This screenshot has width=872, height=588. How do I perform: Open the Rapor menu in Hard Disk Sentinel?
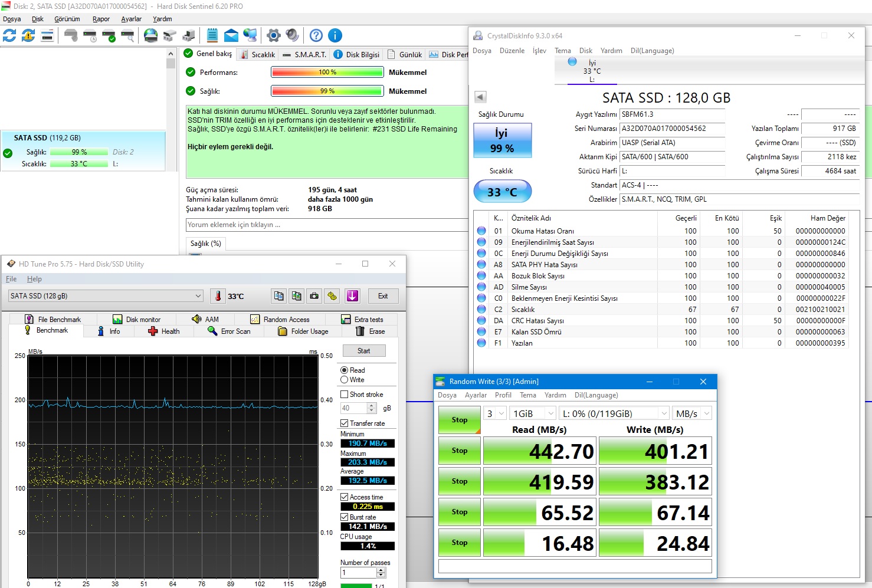(x=101, y=19)
